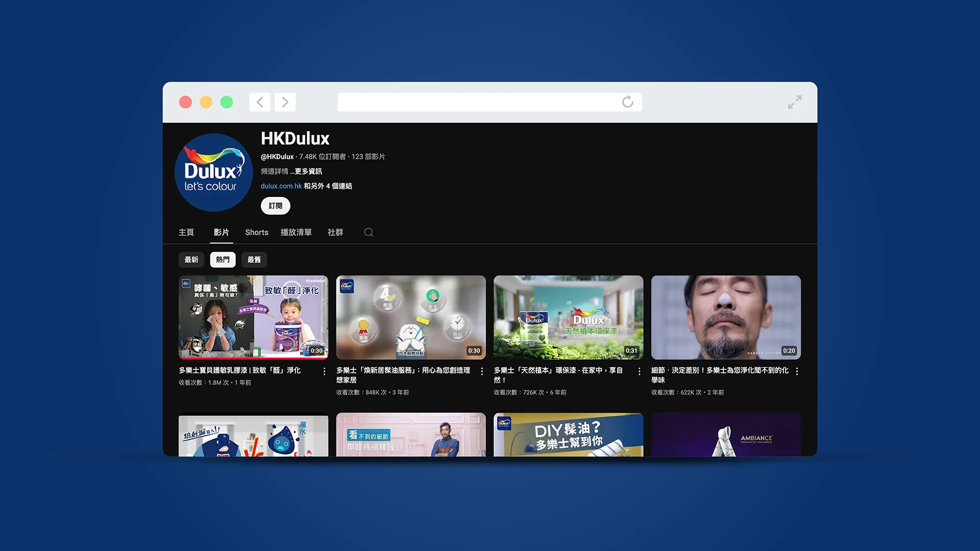The width and height of the screenshot is (980, 551).
Task: Open the 哮喘、敏感 致敏醛淨化 video thumbnail
Action: click(x=253, y=317)
